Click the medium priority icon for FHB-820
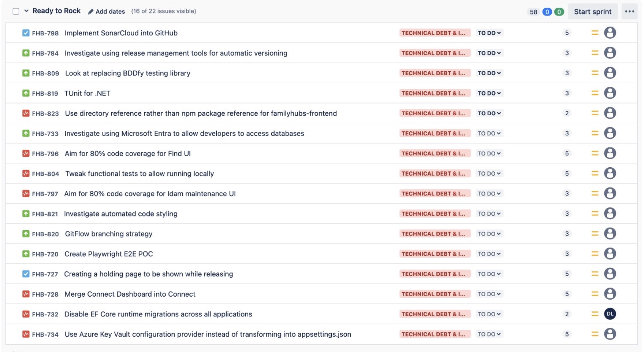 tap(595, 234)
